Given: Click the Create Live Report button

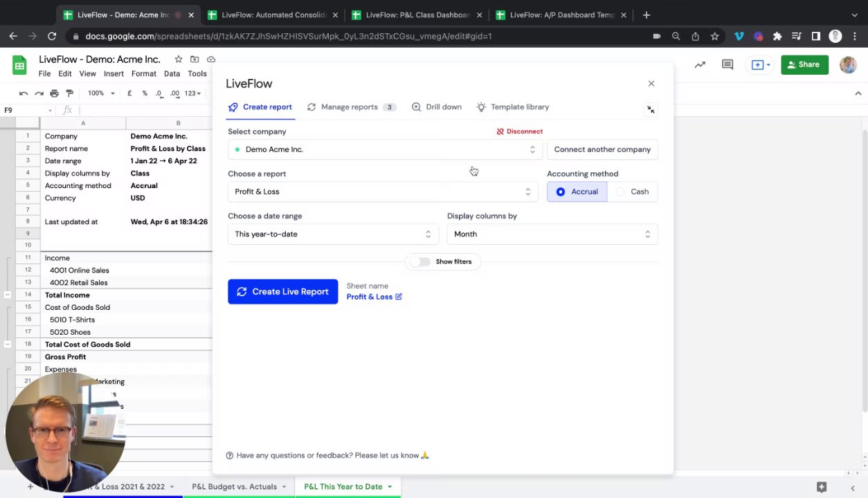Looking at the screenshot, I should [x=283, y=292].
